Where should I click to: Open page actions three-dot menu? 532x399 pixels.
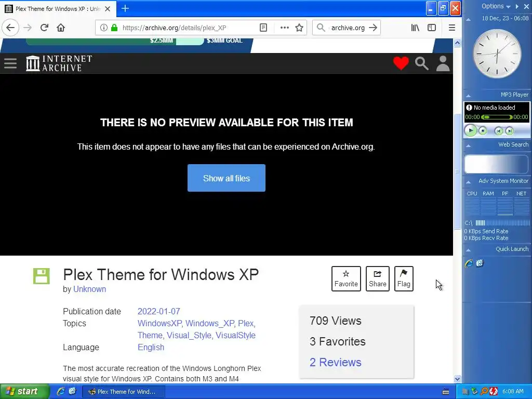click(284, 28)
